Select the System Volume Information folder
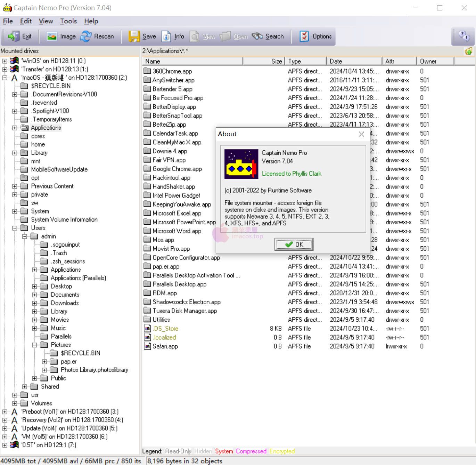The width and height of the screenshot is (476, 465). (x=64, y=219)
